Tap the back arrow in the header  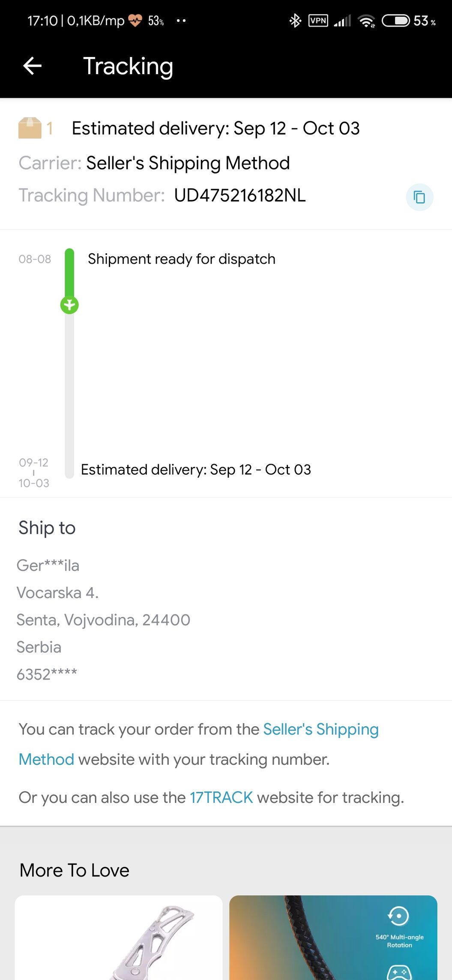coord(32,66)
